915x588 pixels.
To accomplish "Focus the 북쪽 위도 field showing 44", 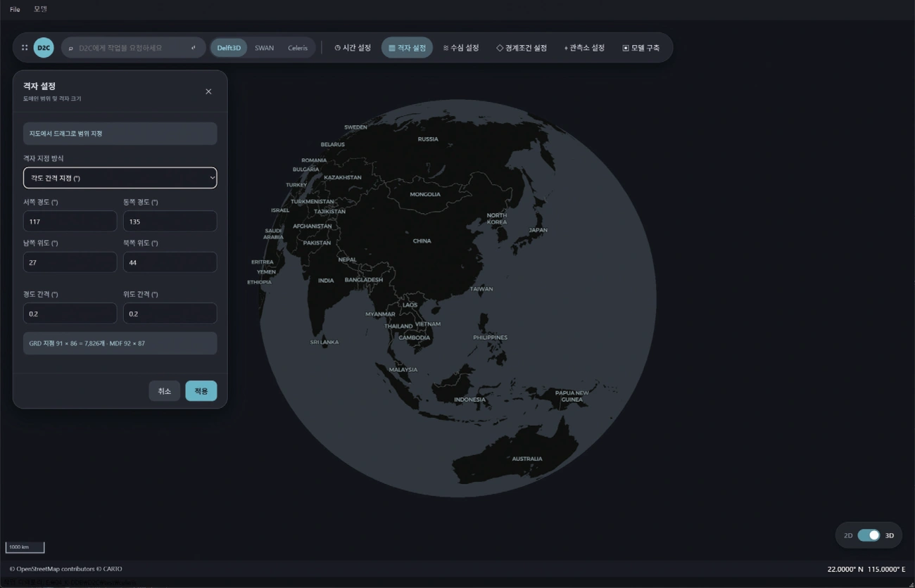I will pyautogui.click(x=170, y=262).
